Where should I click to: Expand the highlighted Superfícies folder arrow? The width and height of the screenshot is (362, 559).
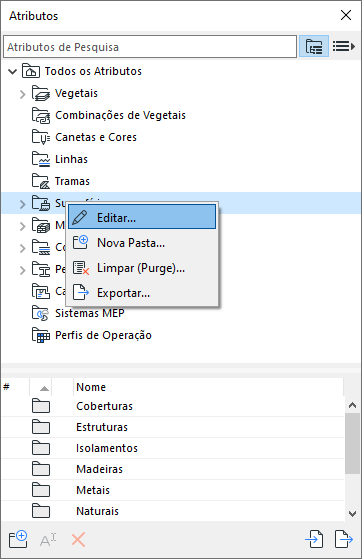(22, 204)
